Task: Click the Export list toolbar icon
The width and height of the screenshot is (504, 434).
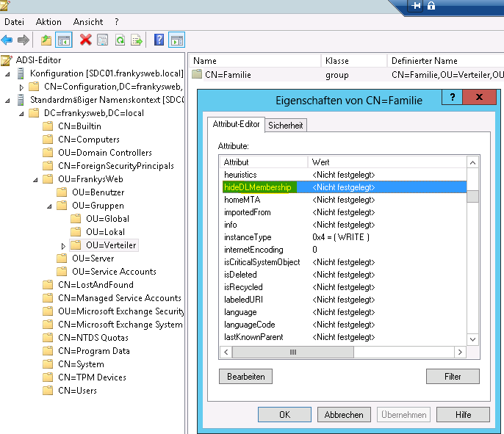Action: coord(136,40)
